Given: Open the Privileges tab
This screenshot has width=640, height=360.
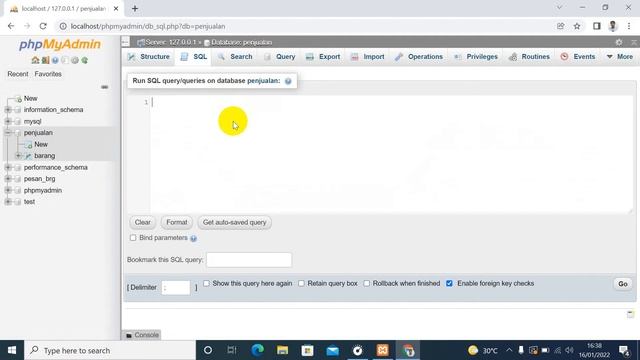Looking at the screenshot, I should tap(476, 57).
